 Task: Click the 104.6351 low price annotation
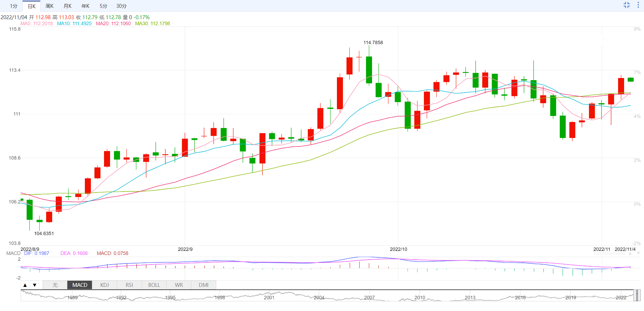click(44, 233)
